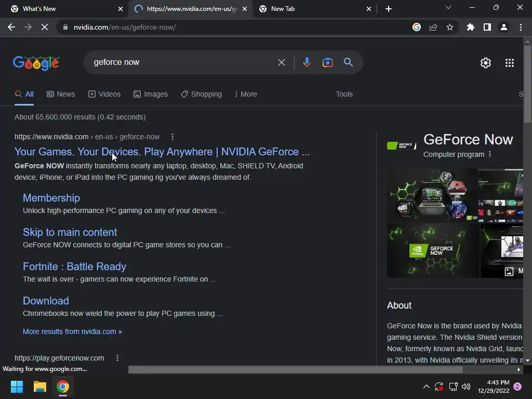Image resolution: width=532 pixels, height=399 pixels.
Task: Bookmark this page with the star icon
Action: coord(450,27)
